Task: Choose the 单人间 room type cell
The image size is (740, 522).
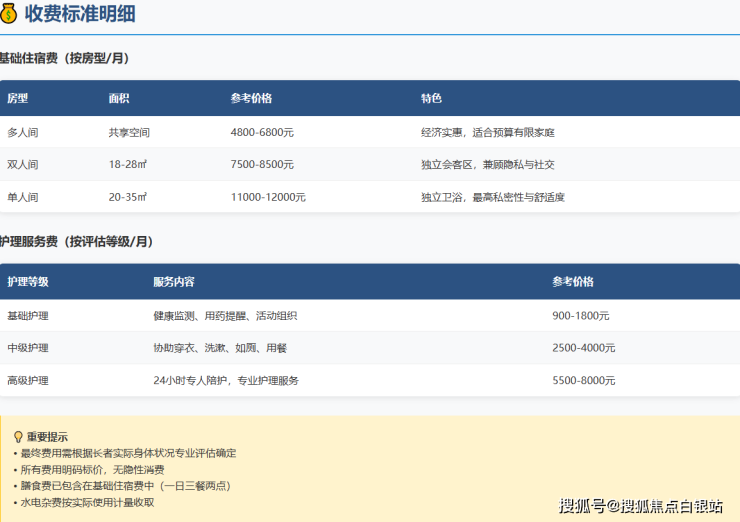Action: (23, 198)
